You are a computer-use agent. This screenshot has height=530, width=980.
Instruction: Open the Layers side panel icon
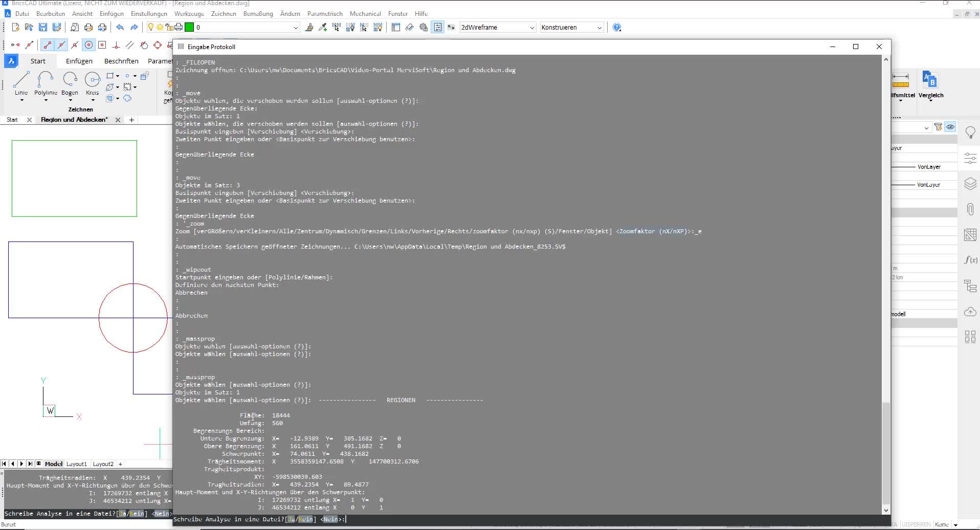click(x=970, y=184)
